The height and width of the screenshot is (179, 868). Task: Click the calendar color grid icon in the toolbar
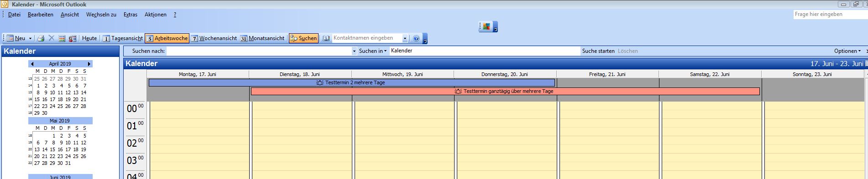pos(62,38)
